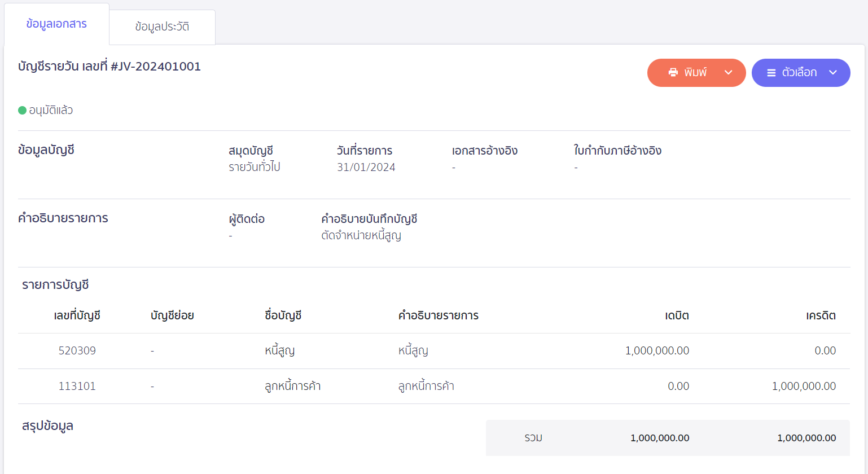Click หนี้สูญ in the คำอธิบายรายการ column
868x474 pixels.
point(413,350)
